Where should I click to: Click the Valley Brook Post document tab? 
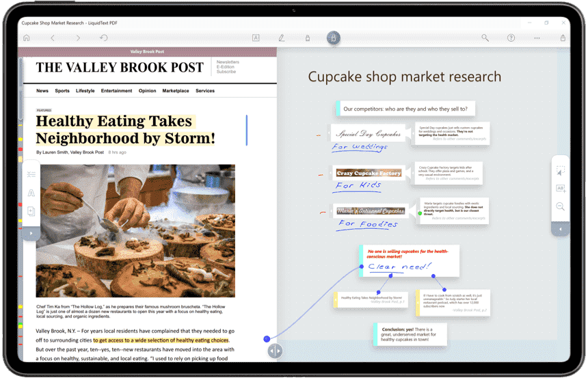click(147, 51)
